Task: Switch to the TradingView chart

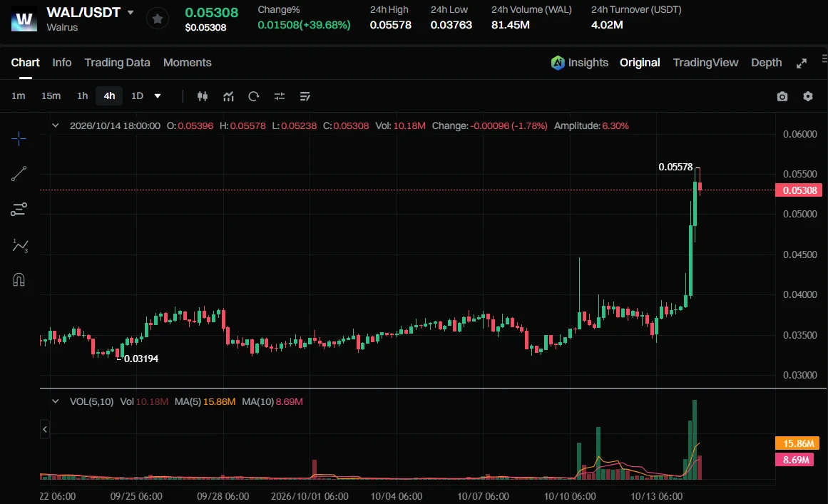Action: pos(705,63)
